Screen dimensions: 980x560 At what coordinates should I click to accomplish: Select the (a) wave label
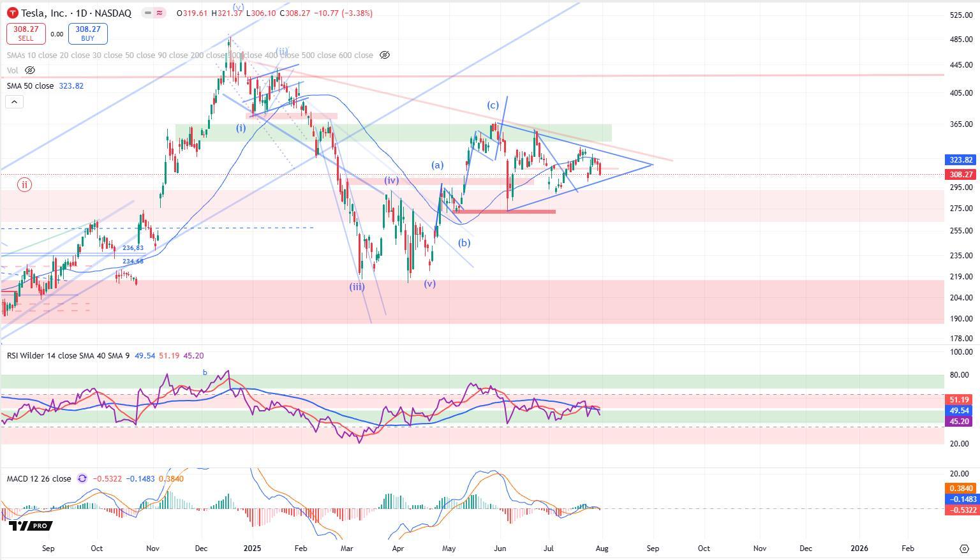pyautogui.click(x=437, y=165)
